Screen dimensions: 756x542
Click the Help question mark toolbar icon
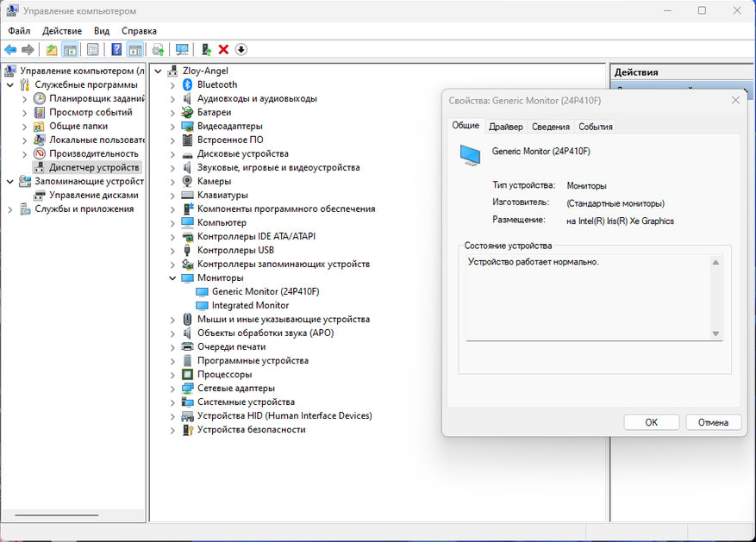click(x=116, y=50)
